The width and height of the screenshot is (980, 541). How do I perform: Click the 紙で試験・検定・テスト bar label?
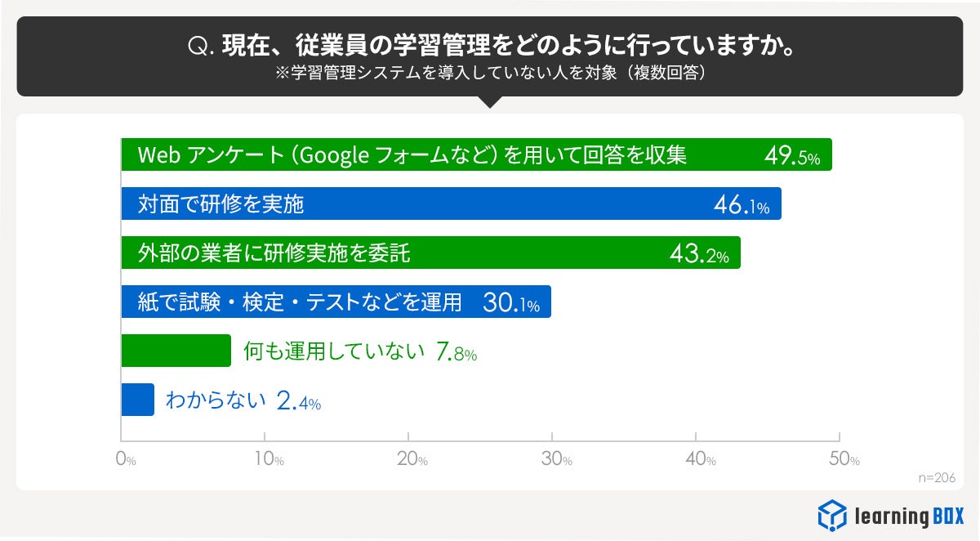pos(301,302)
